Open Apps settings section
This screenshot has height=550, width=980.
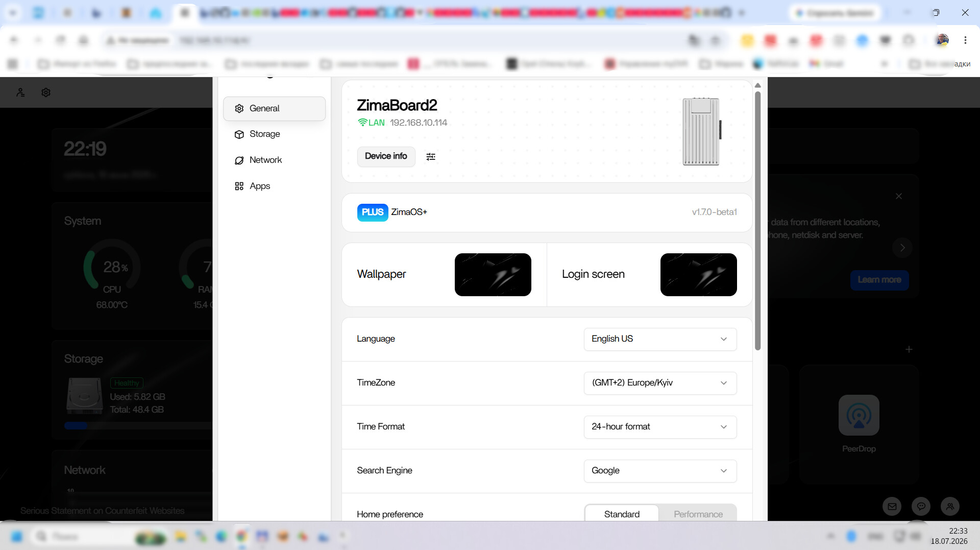(274, 186)
